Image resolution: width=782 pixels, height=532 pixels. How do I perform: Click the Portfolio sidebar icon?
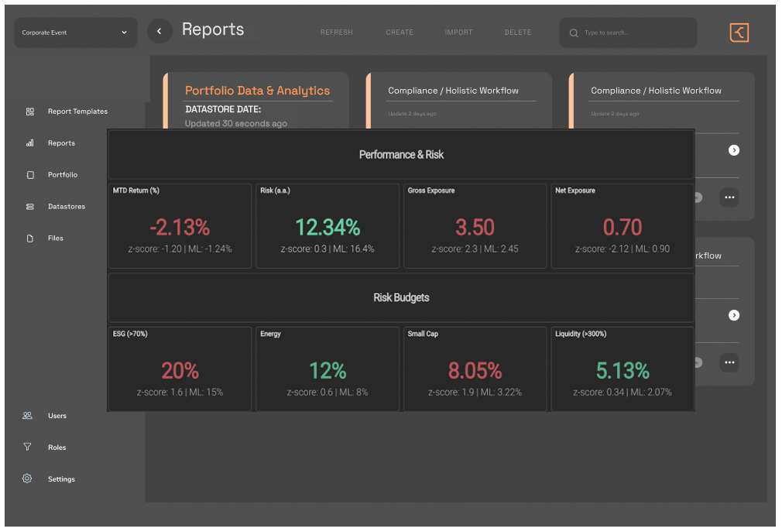[30, 175]
